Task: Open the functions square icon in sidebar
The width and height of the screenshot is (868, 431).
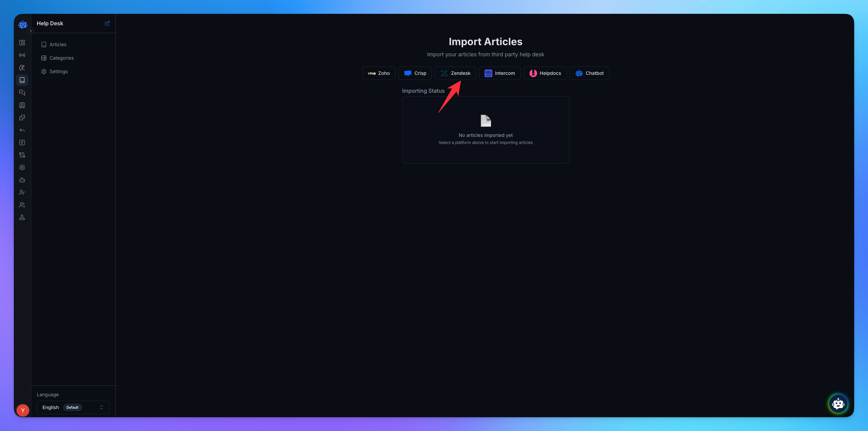Action: point(22,143)
